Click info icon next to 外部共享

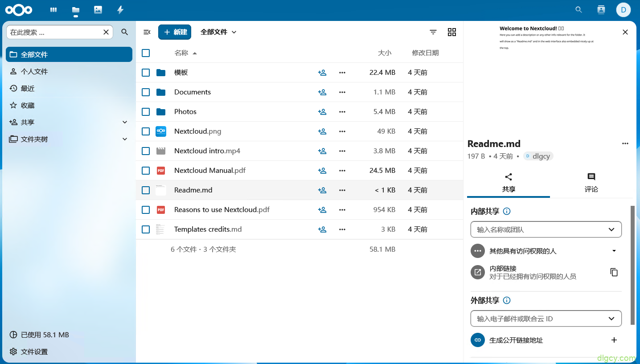tap(507, 301)
